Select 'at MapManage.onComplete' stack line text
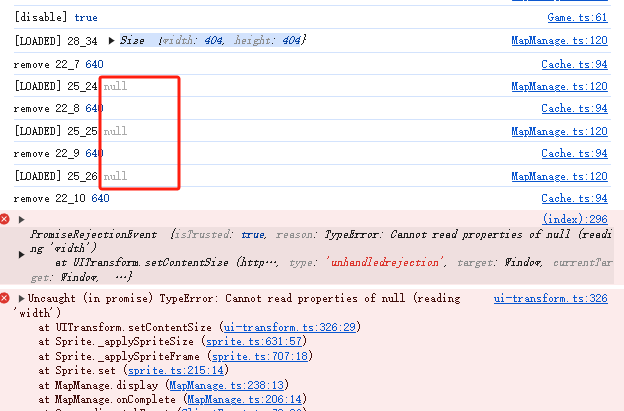This screenshot has width=624, height=411. click(x=107, y=399)
